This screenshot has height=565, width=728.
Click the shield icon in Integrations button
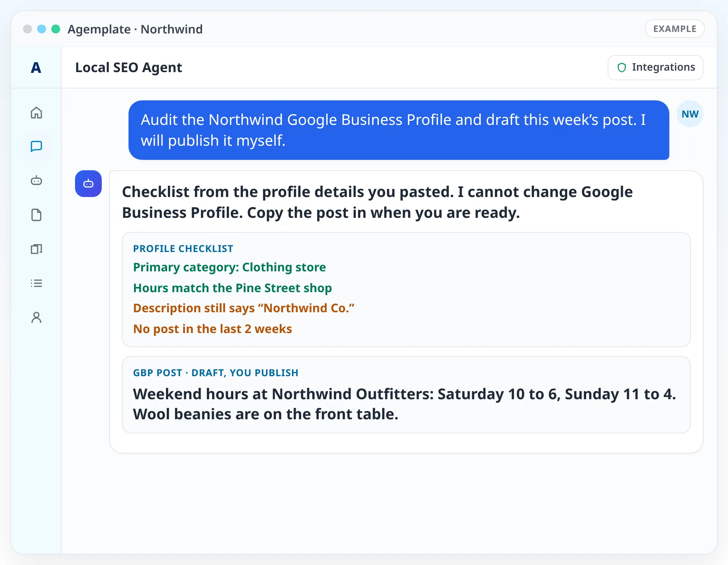point(622,67)
